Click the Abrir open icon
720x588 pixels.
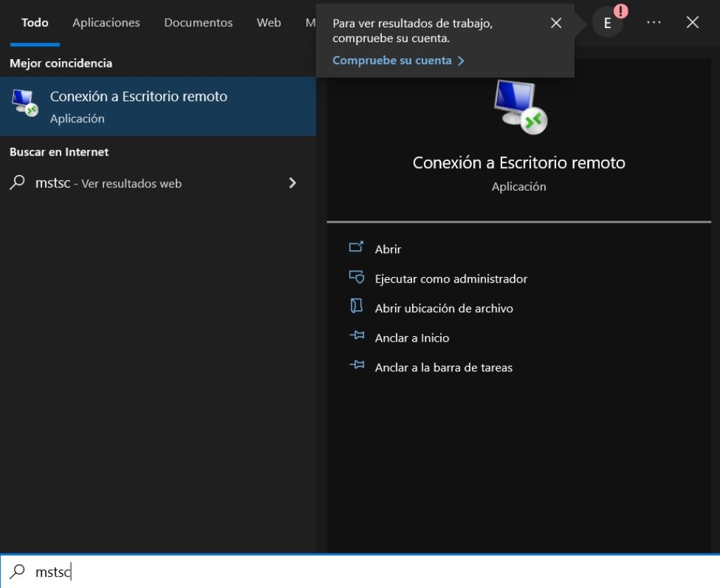click(x=356, y=248)
